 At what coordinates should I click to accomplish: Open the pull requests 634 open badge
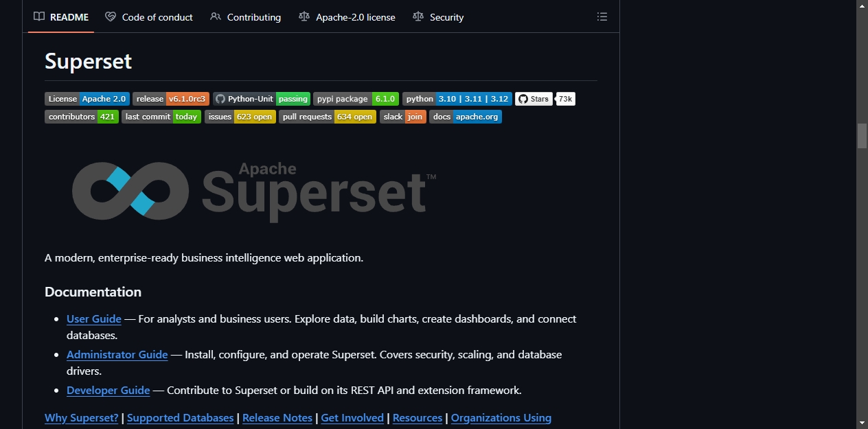[328, 117]
